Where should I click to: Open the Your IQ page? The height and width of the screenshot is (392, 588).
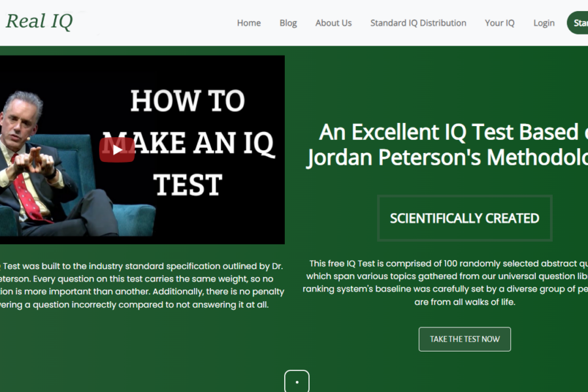pyautogui.click(x=500, y=23)
